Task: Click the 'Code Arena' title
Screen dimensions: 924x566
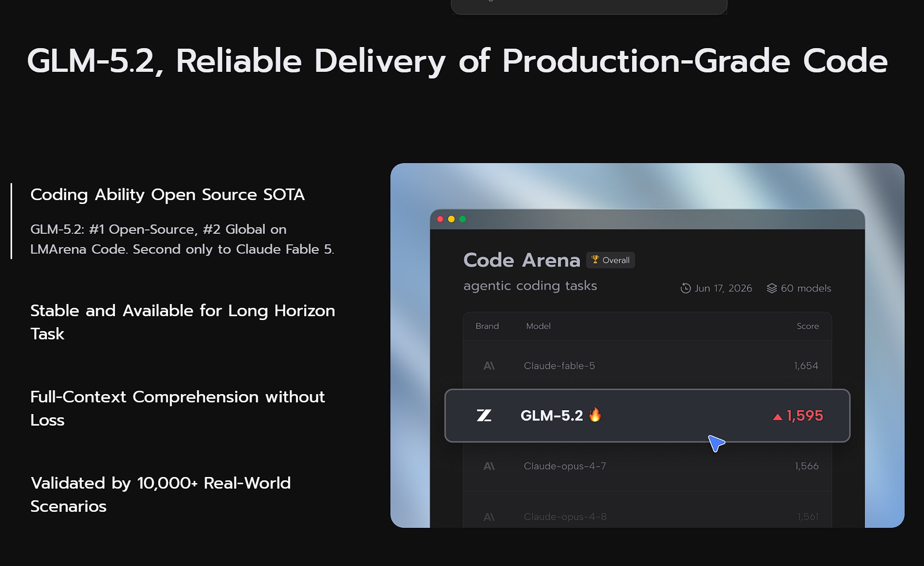Action: (x=521, y=260)
